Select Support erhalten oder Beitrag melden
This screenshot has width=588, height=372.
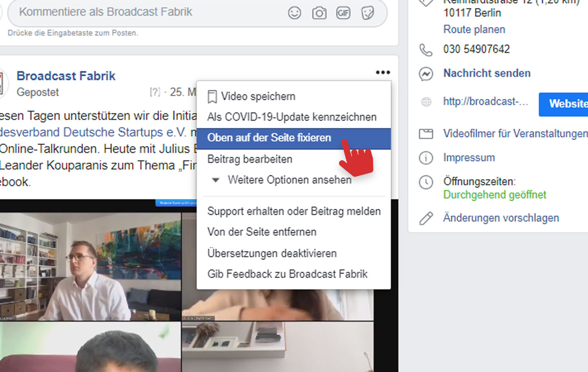(293, 211)
